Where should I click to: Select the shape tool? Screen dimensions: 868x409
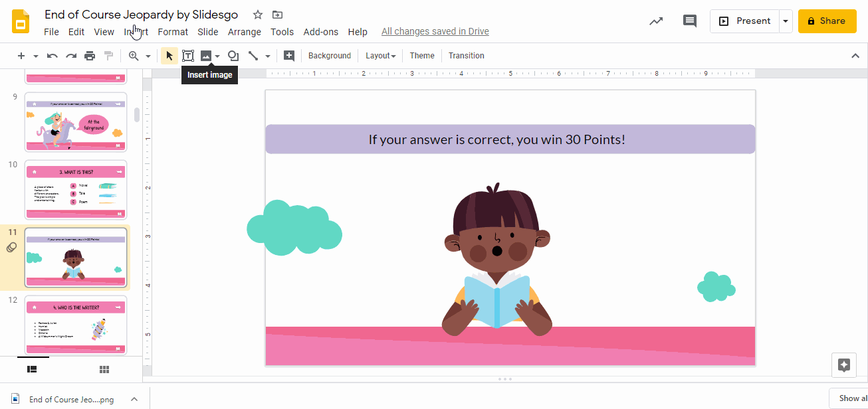tap(233, 56)
